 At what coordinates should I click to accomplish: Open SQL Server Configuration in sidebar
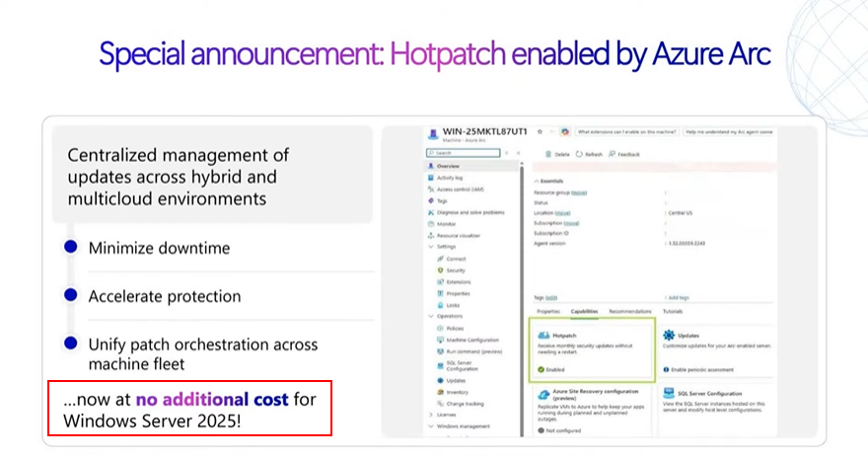[462, 366]
